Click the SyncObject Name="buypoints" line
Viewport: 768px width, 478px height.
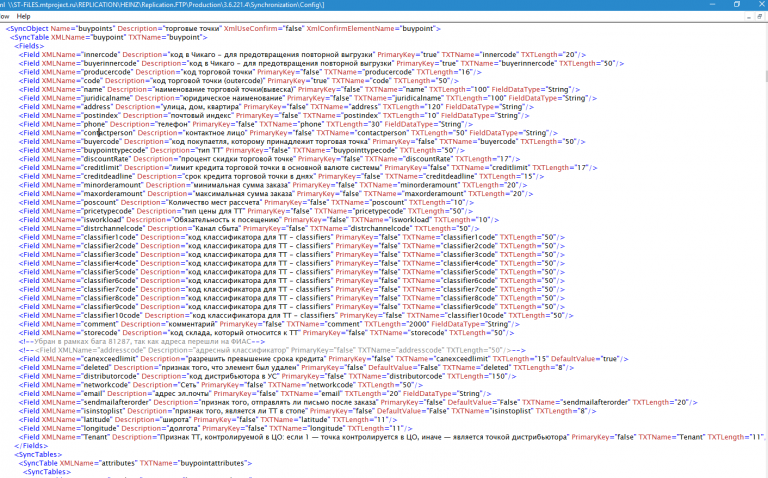pos(223,28)
